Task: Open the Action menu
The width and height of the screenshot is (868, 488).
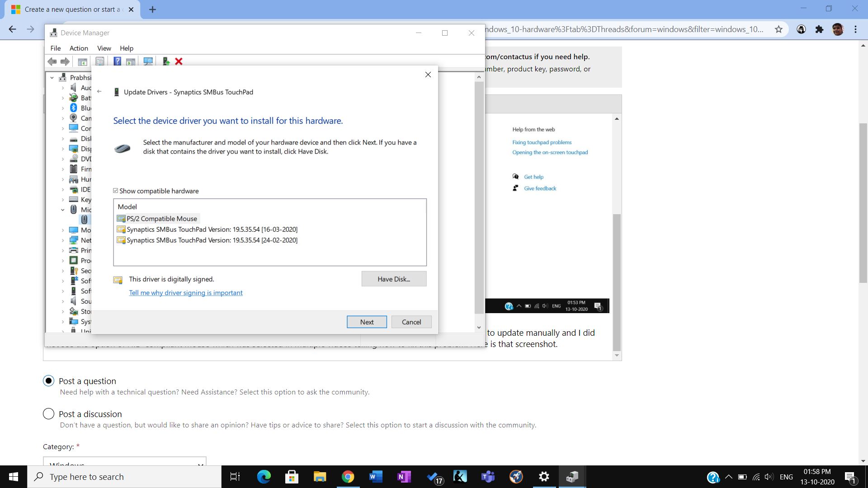Action: [79, 48]
